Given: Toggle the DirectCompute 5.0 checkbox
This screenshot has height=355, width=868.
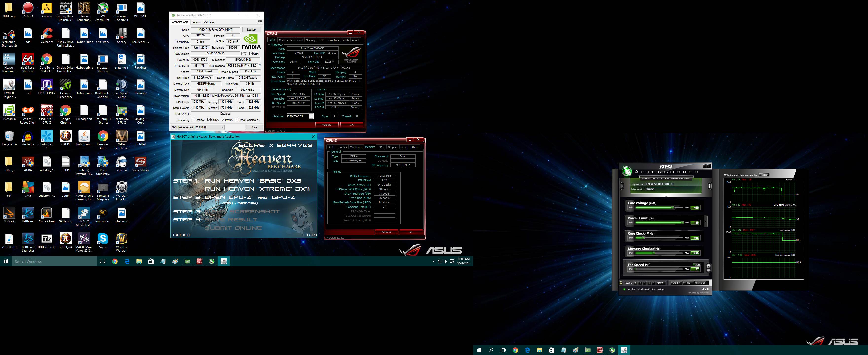Looking at the screenshot, I should pos(236,120).
